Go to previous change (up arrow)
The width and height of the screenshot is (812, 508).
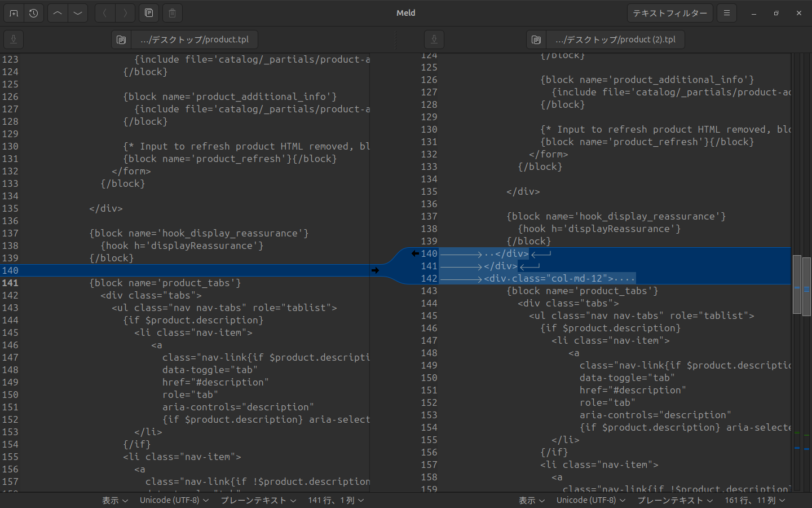tap(58, 13)
